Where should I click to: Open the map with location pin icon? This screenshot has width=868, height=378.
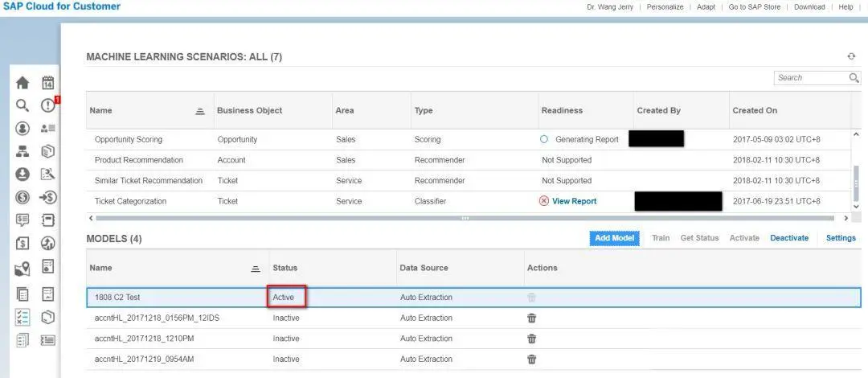[x=23, y=270]
